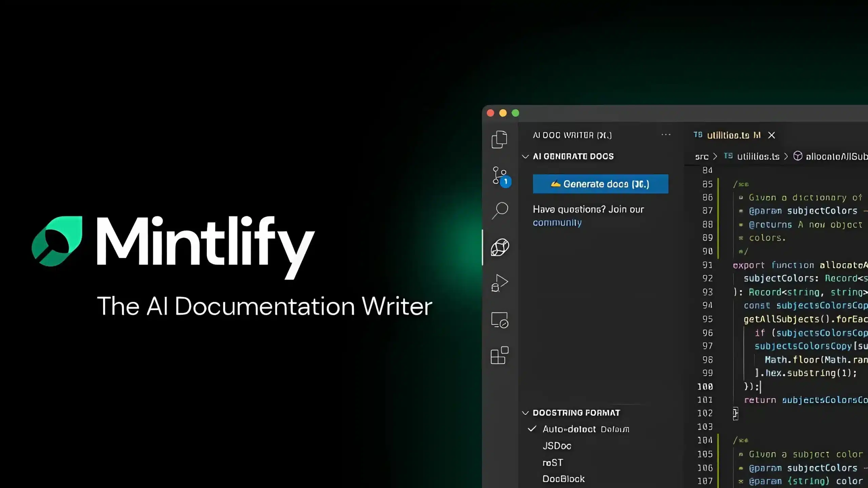
Task: Click the '].hex.substring(1);' code line
Action: (x=806, y=373)
